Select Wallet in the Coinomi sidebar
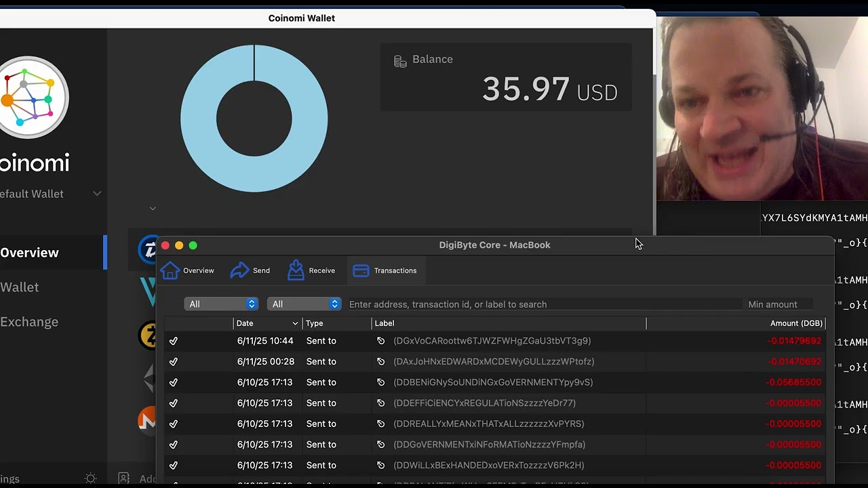Viewport: 868px width, 488px height. (19, 287)
